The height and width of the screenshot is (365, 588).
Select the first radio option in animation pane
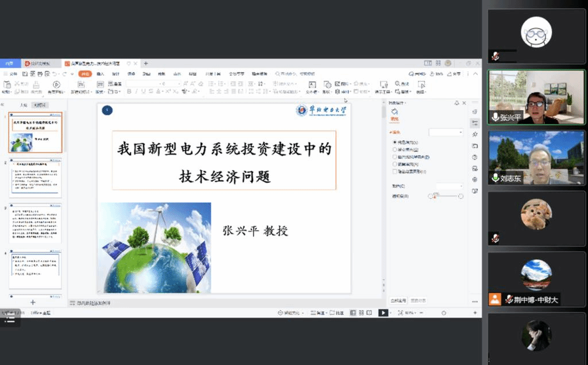click(x=394, y=142)
